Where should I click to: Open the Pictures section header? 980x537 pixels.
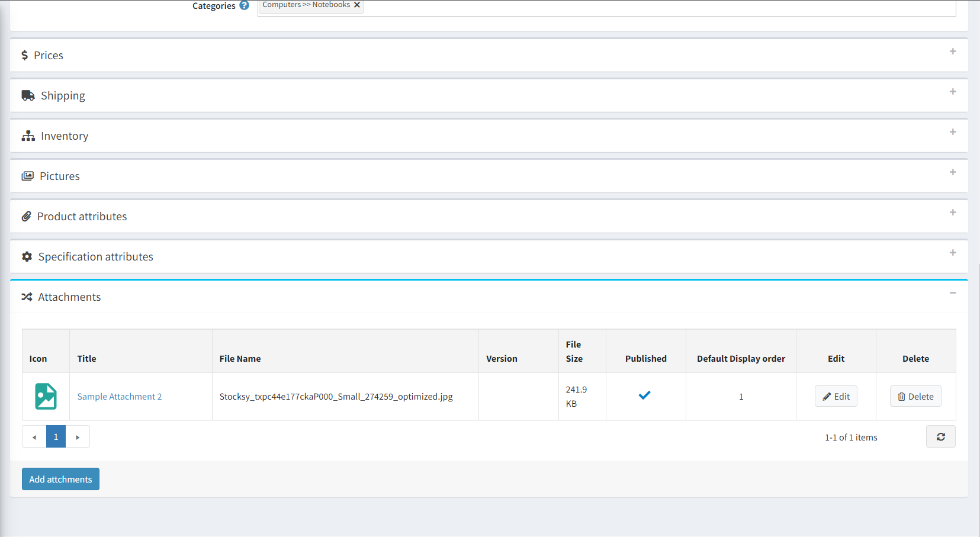click(489, 176)
